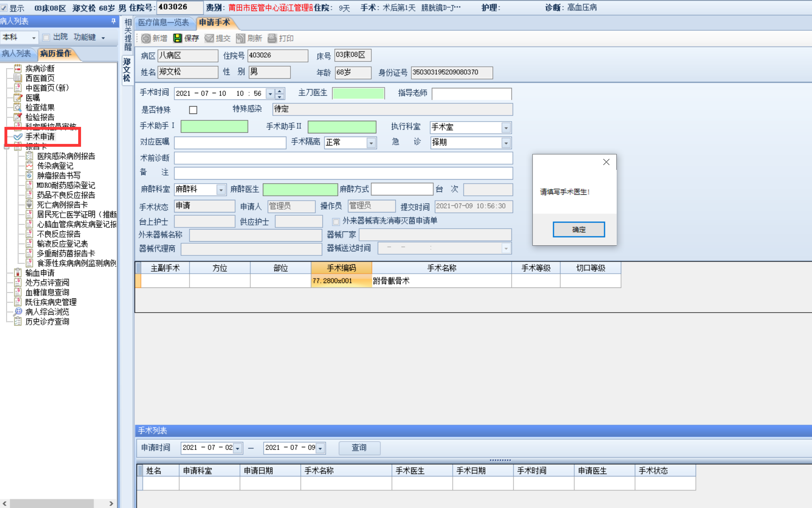Click the Submit (提交) toolbar icon
Viewport: 812px width, 508px height.
(x=209, y=38)
